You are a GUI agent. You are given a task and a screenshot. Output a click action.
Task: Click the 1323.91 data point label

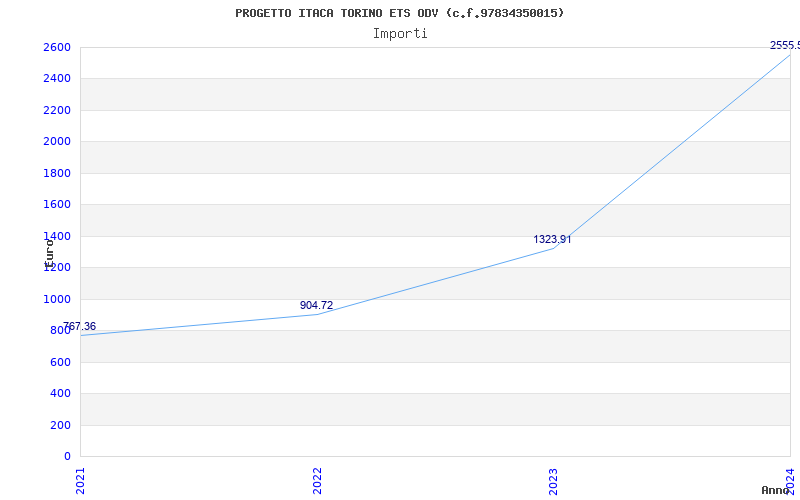coord(552,240)
